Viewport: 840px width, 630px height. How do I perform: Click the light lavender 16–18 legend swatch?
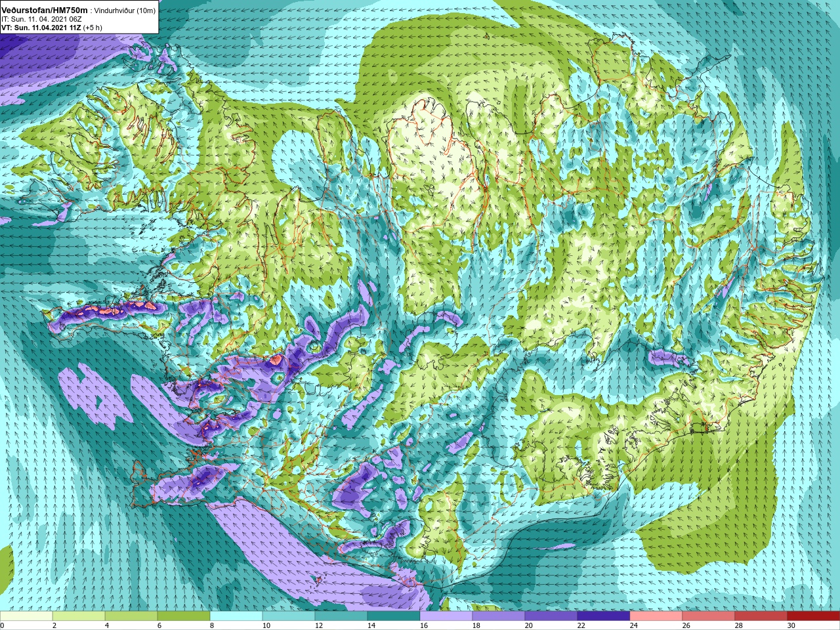tap(446, 616)
